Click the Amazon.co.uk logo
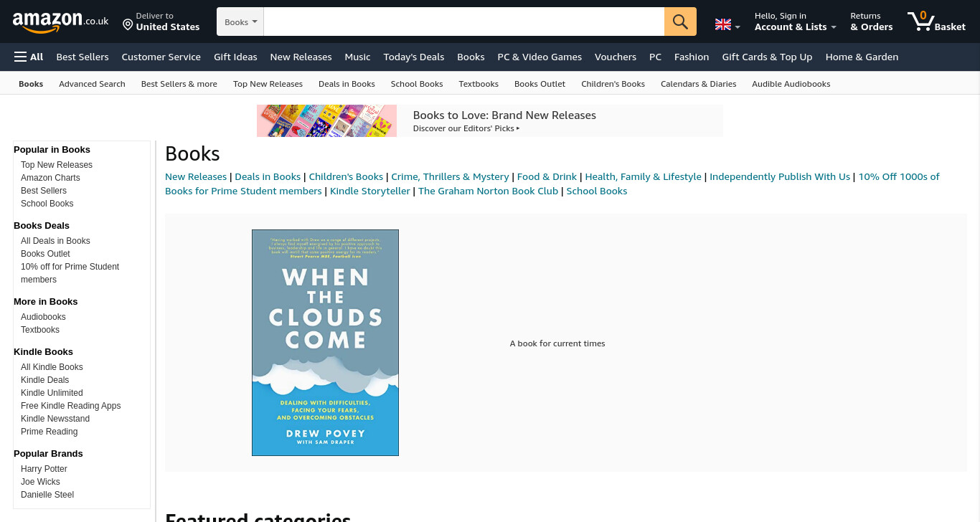 coord(60,22)
